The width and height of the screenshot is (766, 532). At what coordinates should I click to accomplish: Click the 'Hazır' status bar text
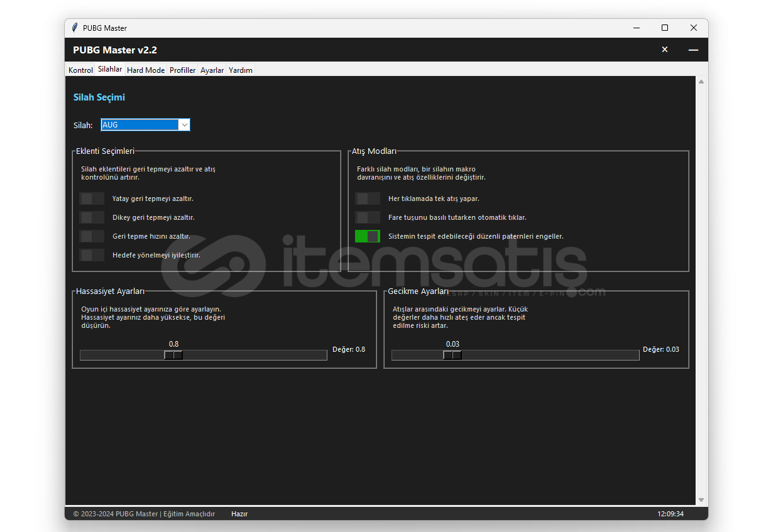(x=239, y=514)
